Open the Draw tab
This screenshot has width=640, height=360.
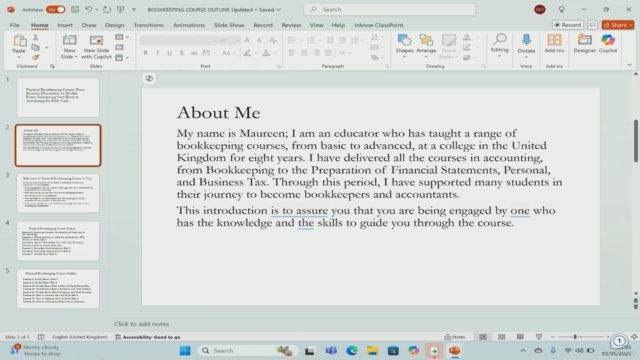pyautogui.click(x=89, y=25)
